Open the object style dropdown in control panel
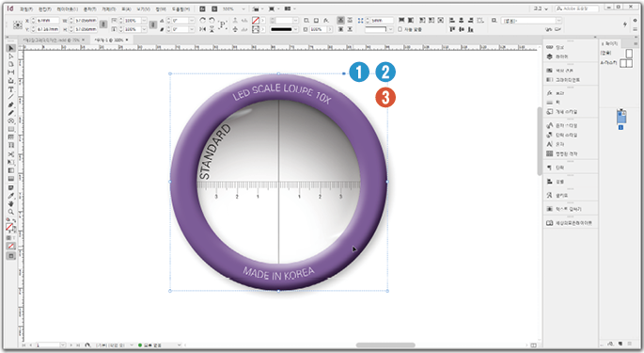The width and height of the screenshot is (644, 353). click(558, 21)
